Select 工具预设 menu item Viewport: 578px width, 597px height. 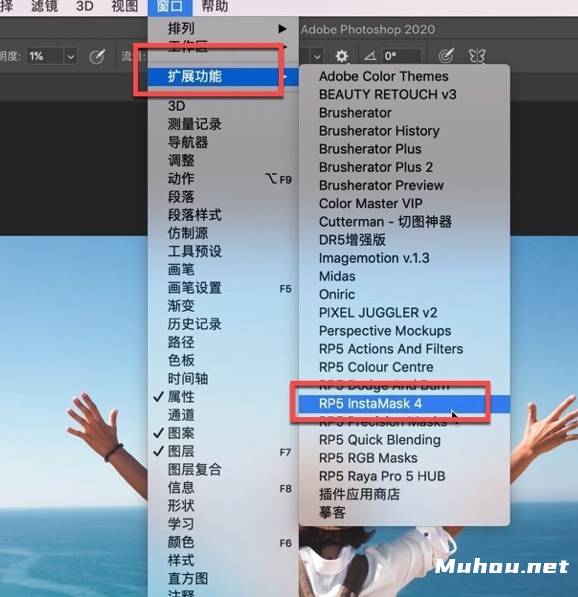pyautogui.click(x=223, y=251)
